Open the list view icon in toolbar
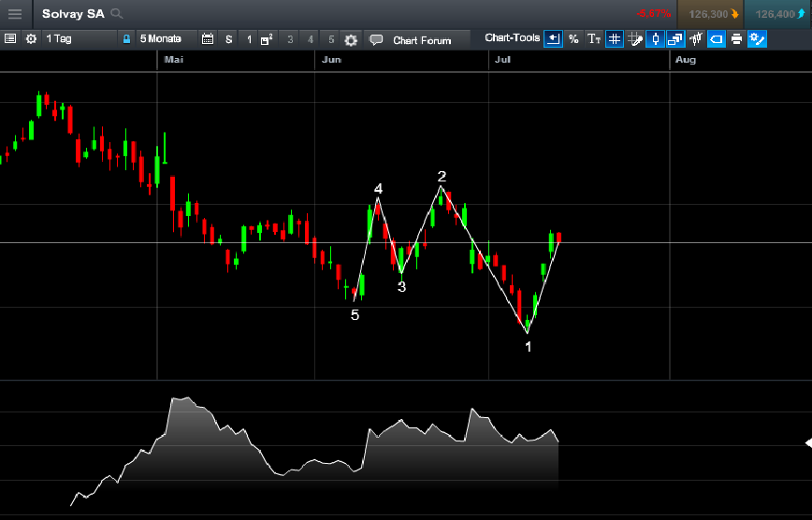This screenshot has height=520, width=812. click(11, 39)
